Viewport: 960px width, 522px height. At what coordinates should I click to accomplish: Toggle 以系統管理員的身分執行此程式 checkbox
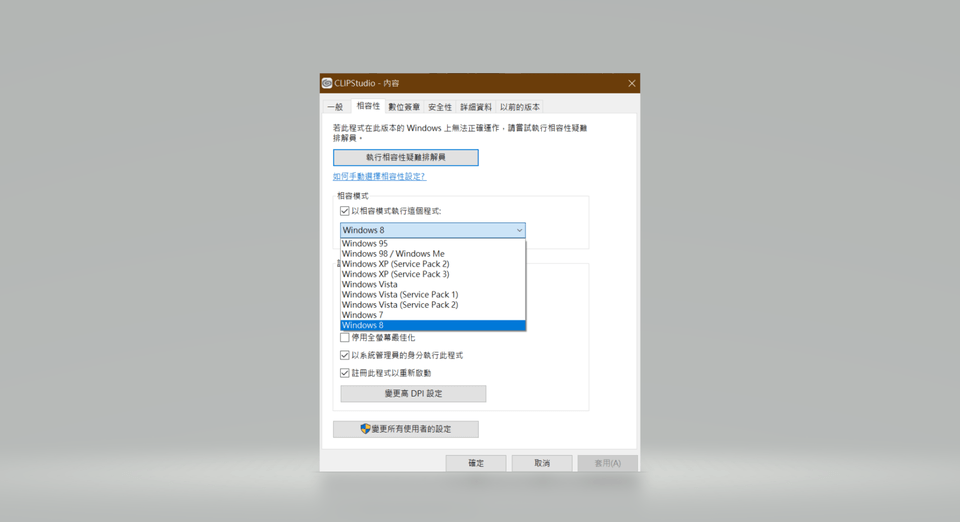pos(345,356)
